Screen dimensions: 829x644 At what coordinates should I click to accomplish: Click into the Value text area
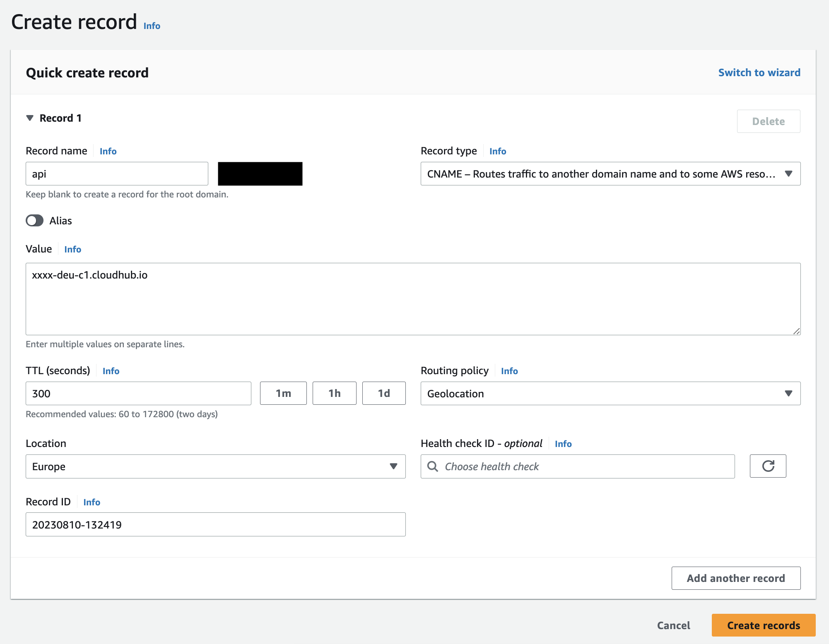click(x=412, y=299)
